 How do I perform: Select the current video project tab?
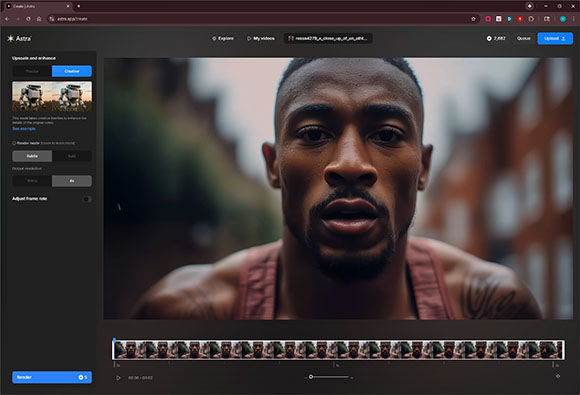(x=328, y=38)
